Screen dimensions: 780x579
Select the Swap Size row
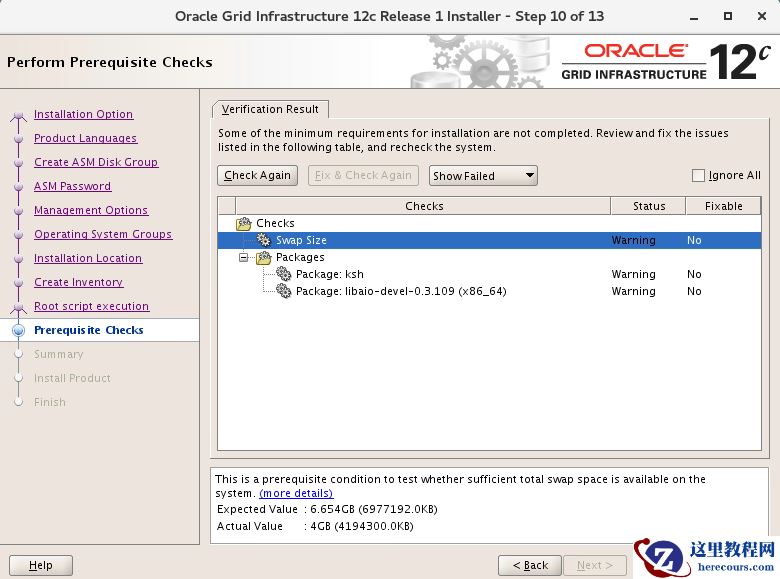tap(489, 240)
